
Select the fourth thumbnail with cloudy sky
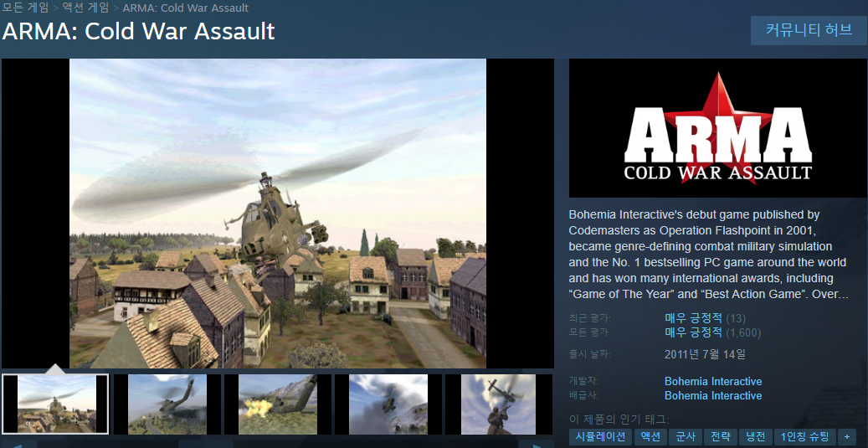(x=388, y=404)
